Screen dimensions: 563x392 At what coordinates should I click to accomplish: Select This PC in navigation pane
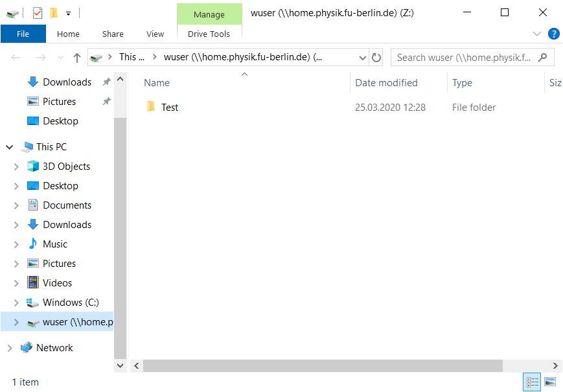(x=51, y=147)
